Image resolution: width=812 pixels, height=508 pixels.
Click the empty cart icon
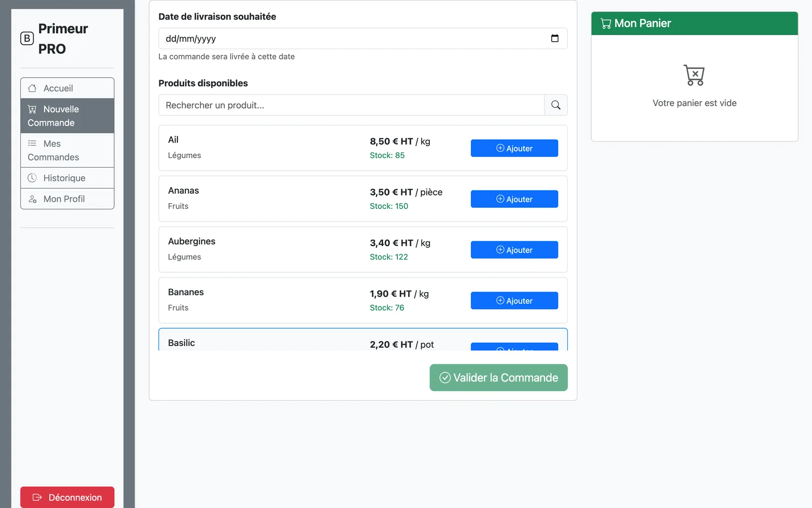(x=694, y=75)
